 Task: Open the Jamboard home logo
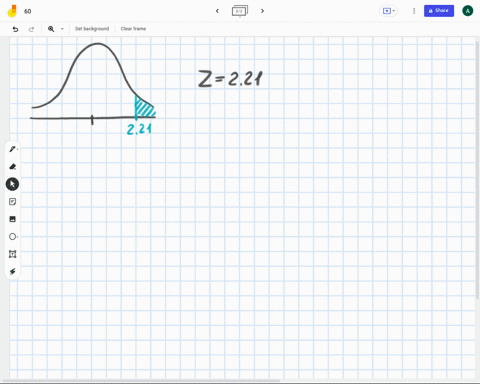click(12, 11)
